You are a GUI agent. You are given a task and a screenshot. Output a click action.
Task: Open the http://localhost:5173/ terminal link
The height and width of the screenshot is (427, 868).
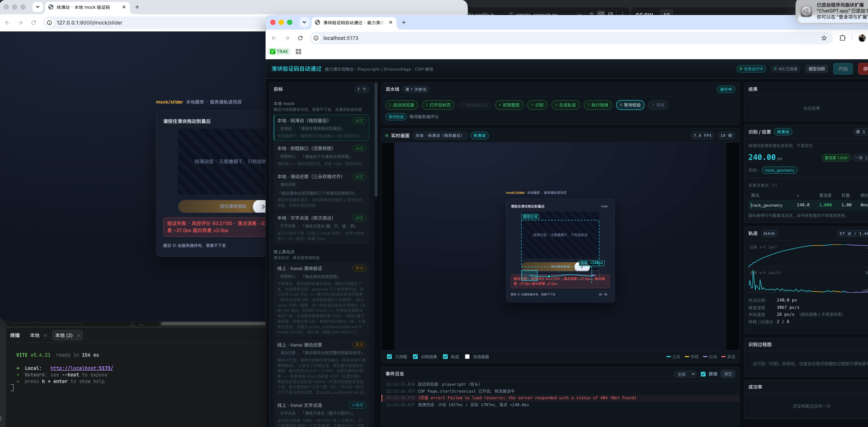point(82,368)
